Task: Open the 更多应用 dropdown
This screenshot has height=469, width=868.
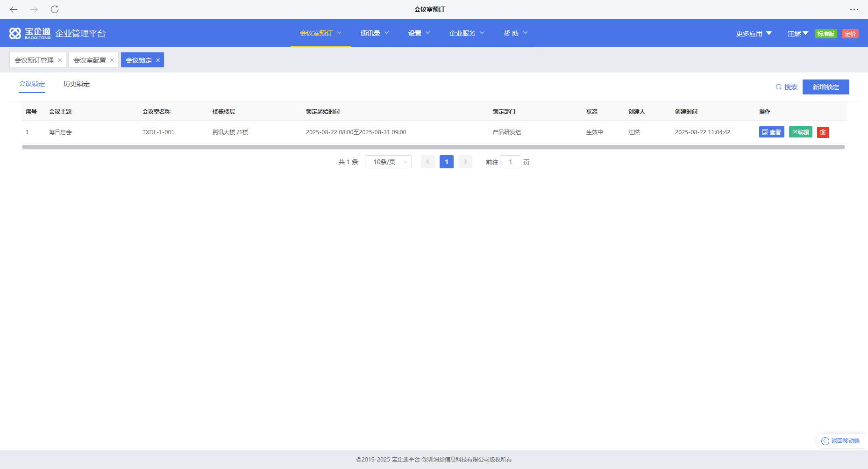Action: [x=754, y=34]
